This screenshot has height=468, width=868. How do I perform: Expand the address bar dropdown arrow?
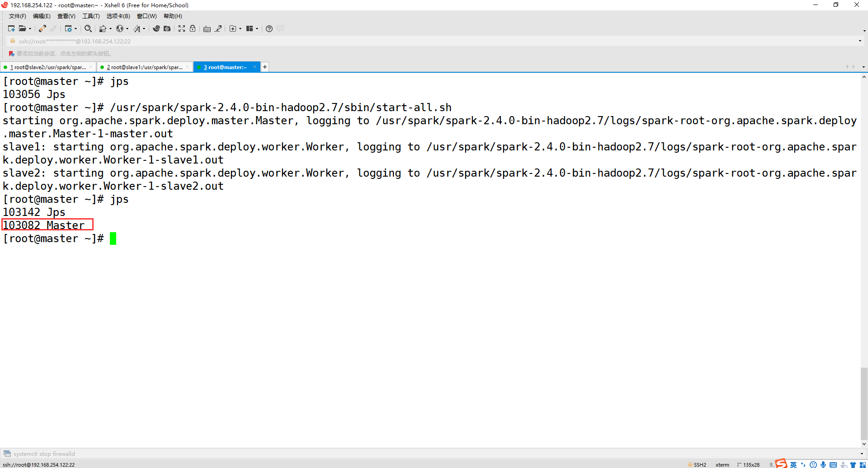click(860, 41)
